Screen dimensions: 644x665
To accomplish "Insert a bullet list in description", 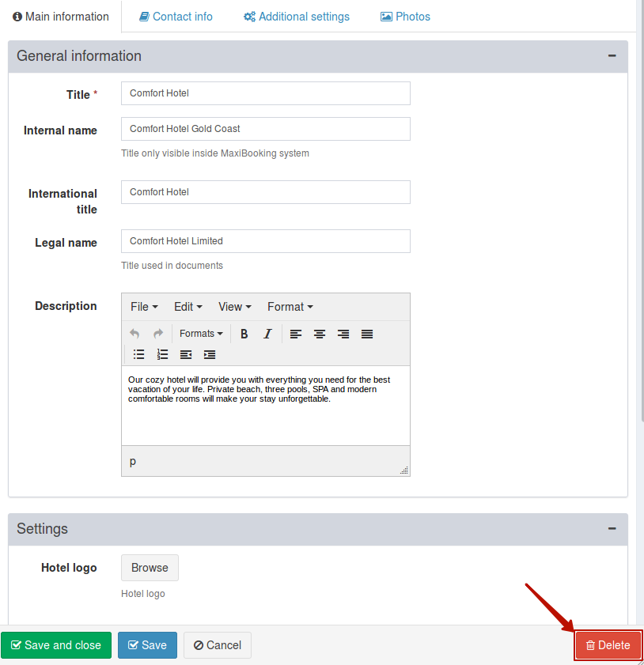I will pos(138,354).
